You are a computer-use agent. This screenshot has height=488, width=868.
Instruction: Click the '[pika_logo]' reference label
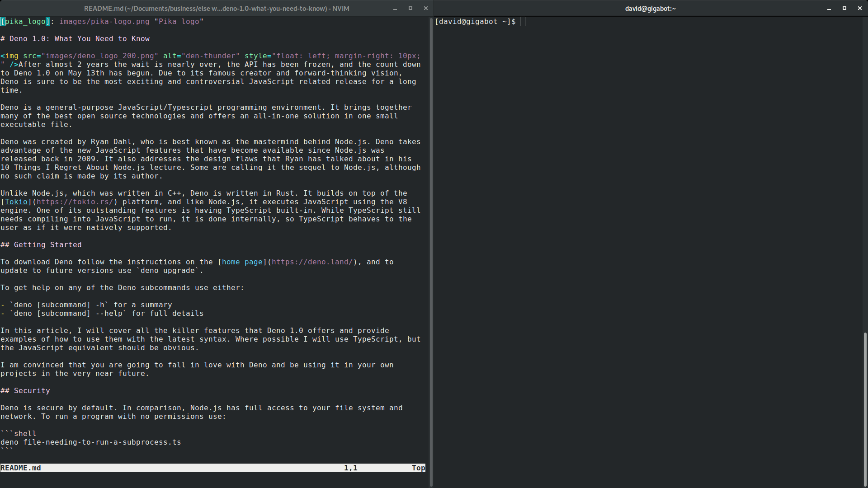25,22
